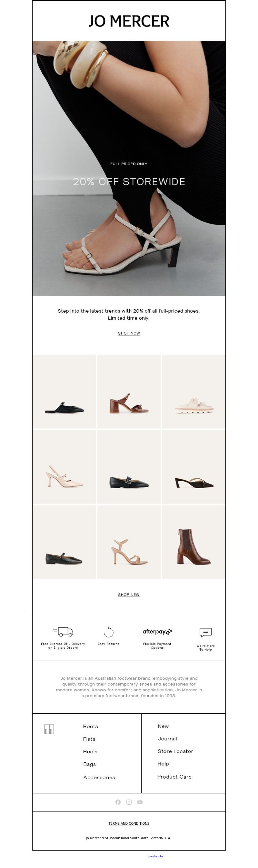The width and height of the screenshot is (258, 868).
Task: Click the small grid logo beside Boots
Action: [49, 729]
